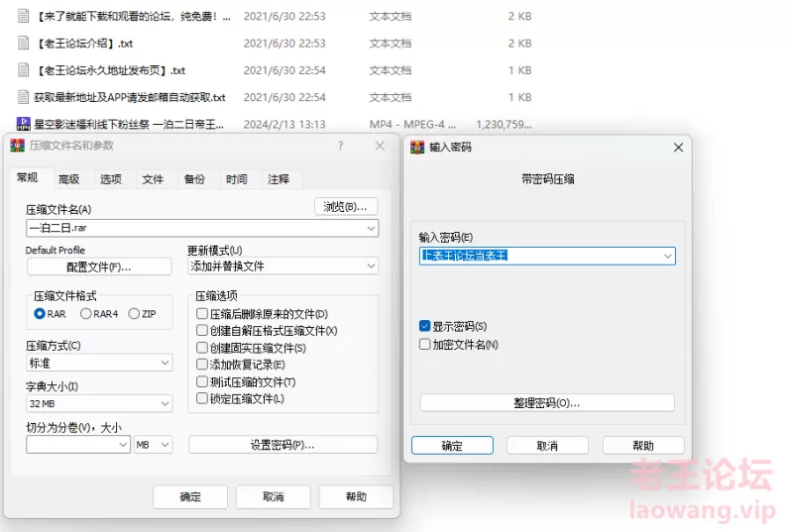Click 取消 in the compression dialog
Viewport: 793px width, 532px height.
coord(274,496)
